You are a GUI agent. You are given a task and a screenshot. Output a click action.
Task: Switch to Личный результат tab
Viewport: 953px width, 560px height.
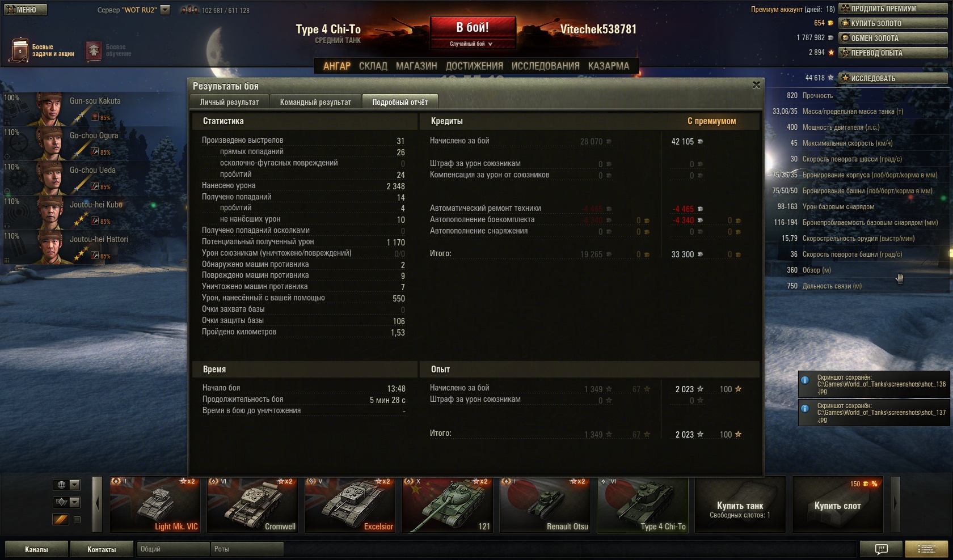pos(229,102)
